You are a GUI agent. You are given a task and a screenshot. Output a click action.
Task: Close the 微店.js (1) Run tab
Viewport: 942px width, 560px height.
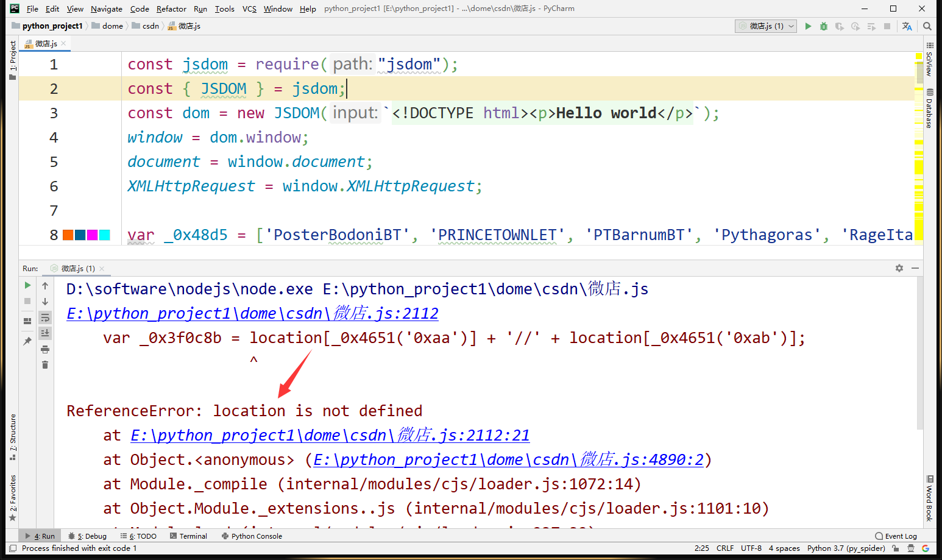click(102, 269)
